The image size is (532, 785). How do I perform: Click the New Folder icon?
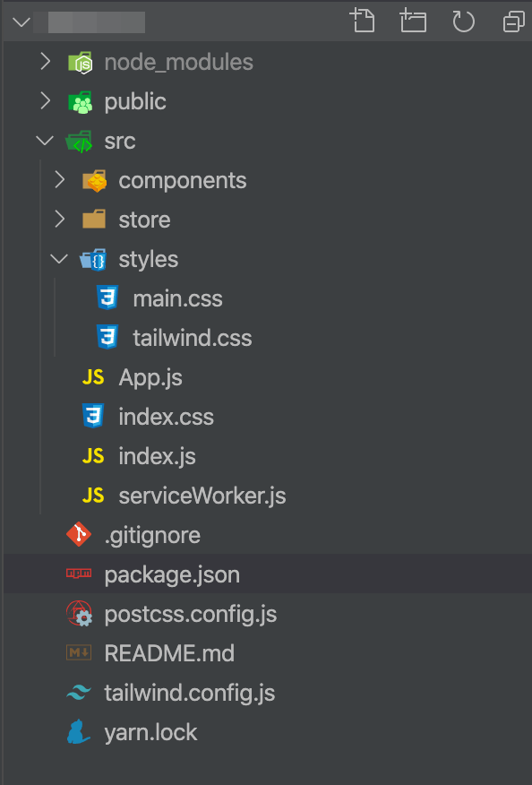[x=413, y=21]
